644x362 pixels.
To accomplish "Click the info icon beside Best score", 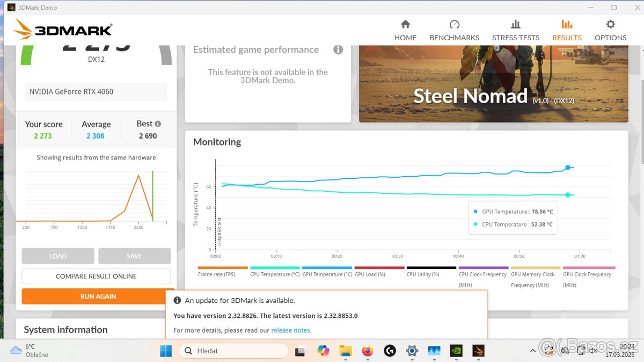I will point(158,124).
